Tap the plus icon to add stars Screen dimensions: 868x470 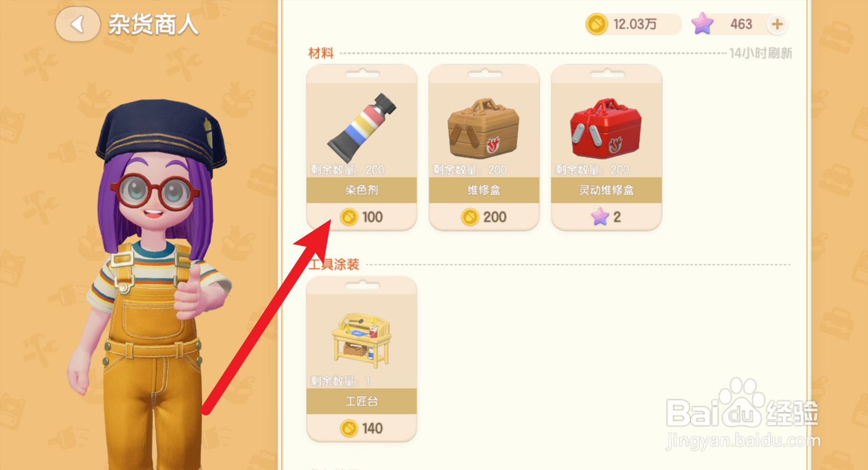click(x=777, y=24)
